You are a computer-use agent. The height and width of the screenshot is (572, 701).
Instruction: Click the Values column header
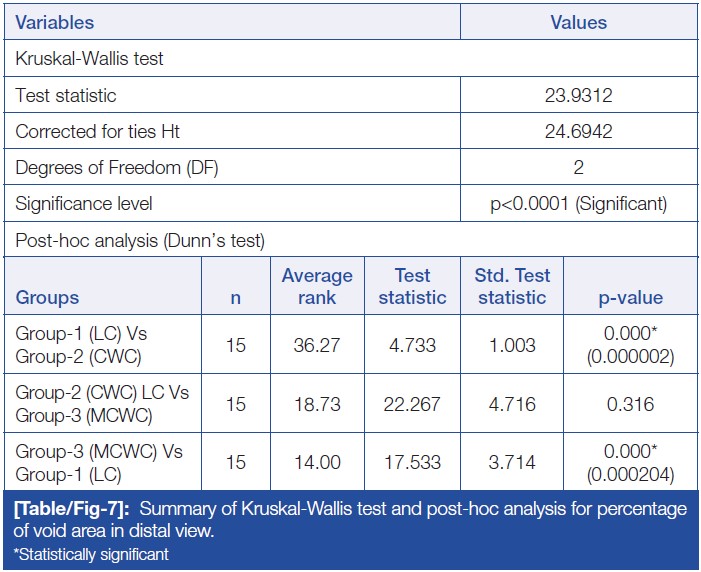[578, 22]
